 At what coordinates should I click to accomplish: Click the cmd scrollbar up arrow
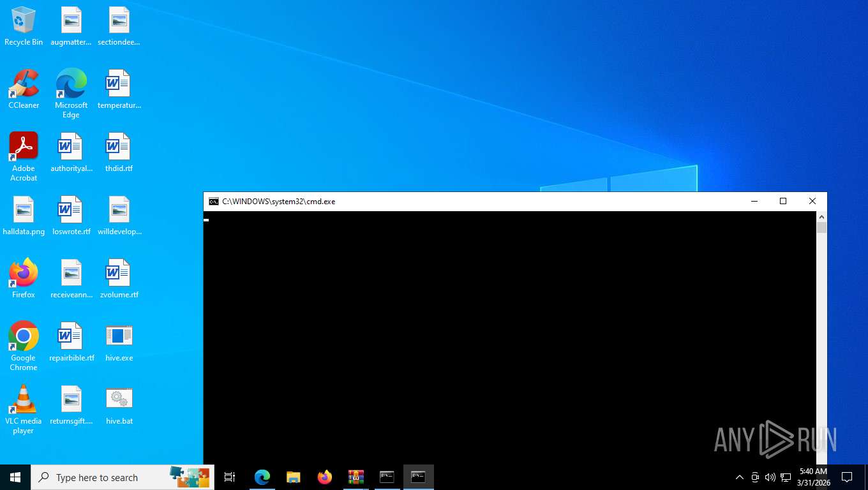tap(821, 217)
